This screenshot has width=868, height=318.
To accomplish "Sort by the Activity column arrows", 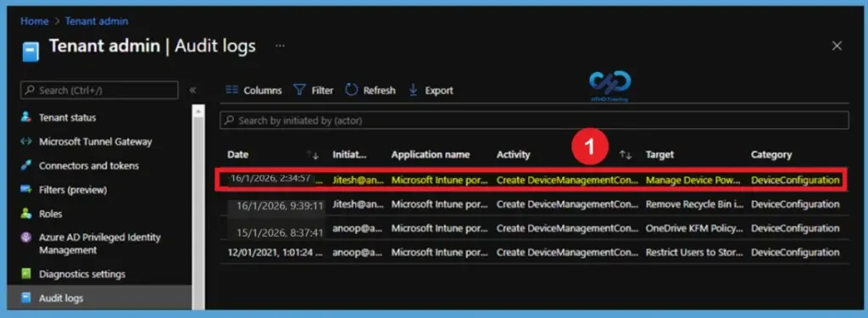I will click(x=626, y=155).
